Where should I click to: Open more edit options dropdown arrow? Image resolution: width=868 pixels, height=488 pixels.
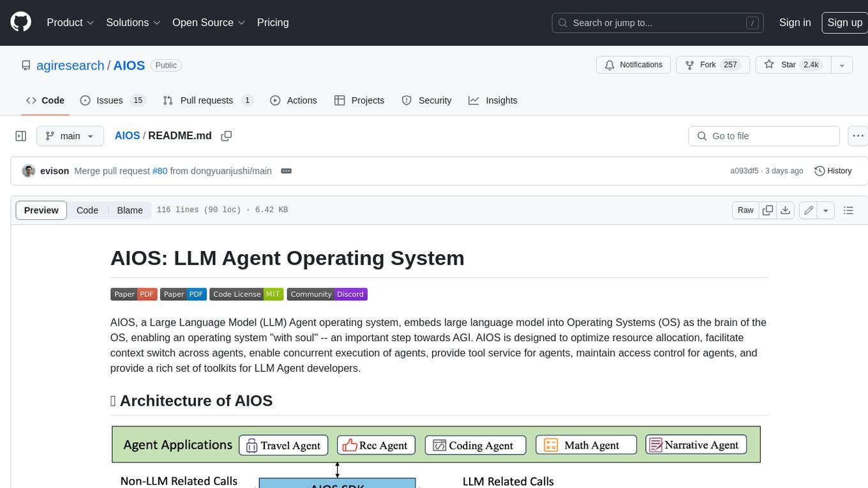coord(826,210)
